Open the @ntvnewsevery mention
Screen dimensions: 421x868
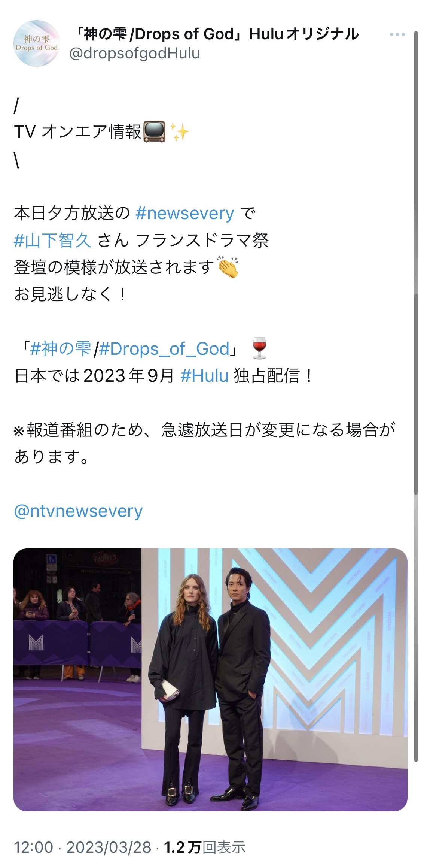tap(79, 511)
